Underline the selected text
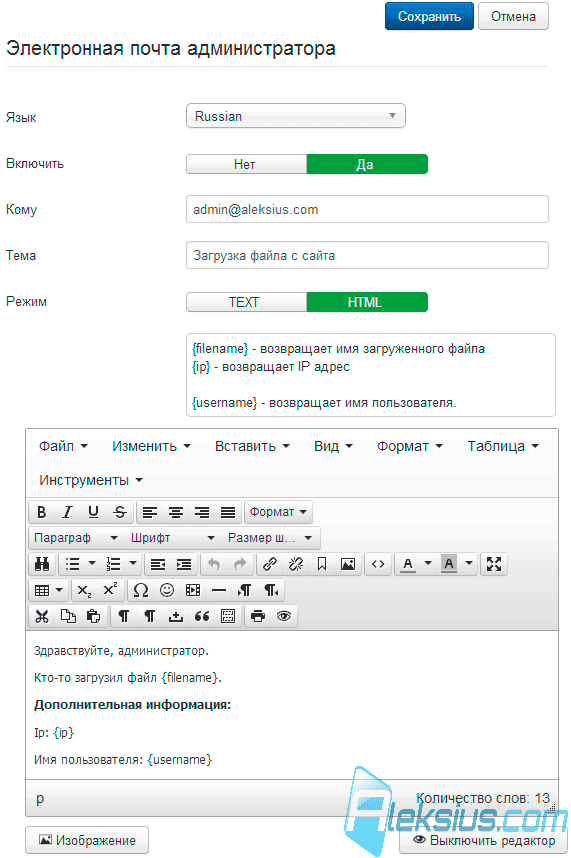Image resolution: width=571 pixels, height=858 pixels. pyautogui.click(x=94, y=512)
